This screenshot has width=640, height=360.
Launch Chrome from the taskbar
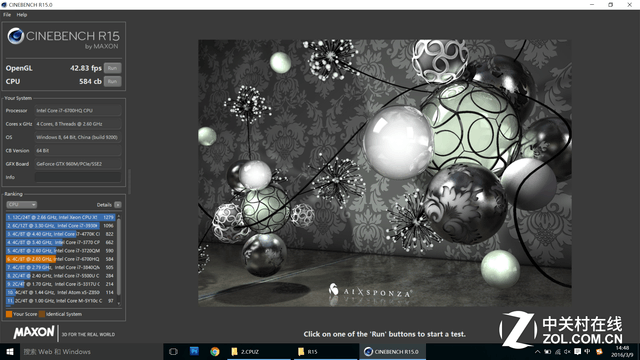pos(215,351)
